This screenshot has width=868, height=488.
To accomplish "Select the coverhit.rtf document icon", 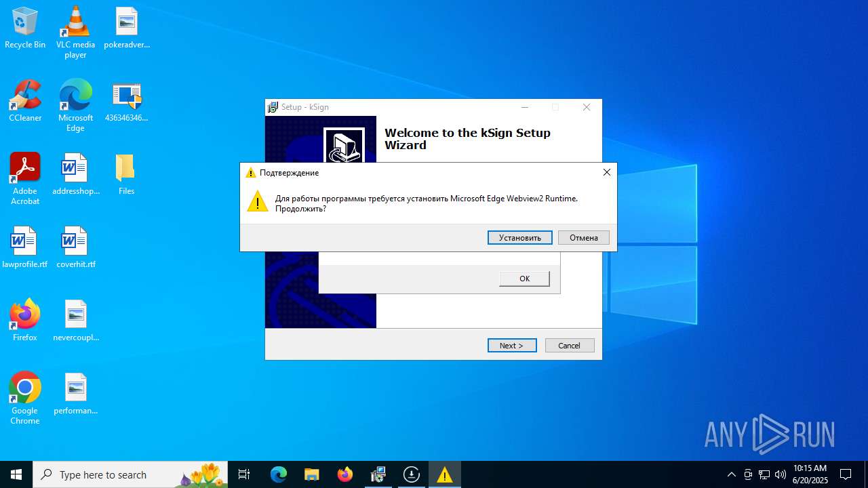I will pyautogui.click(x=75, y=248).
